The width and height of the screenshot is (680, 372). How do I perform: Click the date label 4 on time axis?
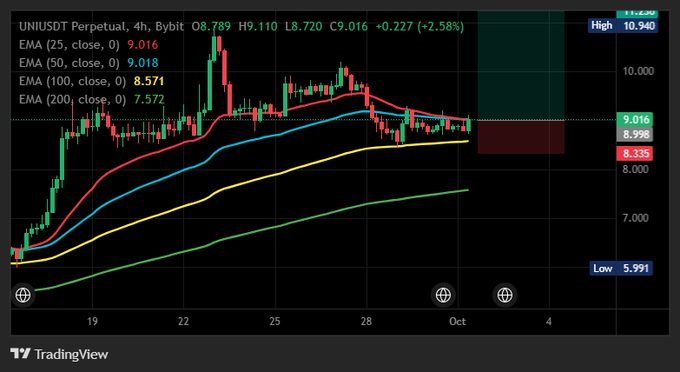click(549, 321)
